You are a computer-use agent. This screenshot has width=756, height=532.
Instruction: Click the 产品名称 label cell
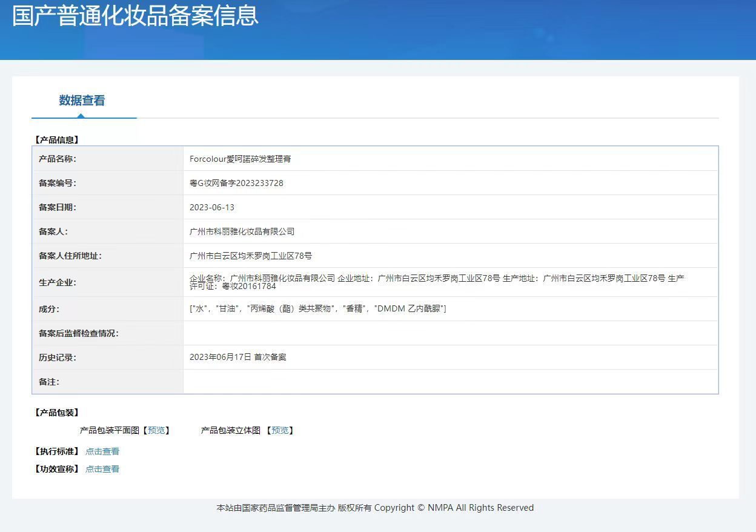[x=108, y=159]
